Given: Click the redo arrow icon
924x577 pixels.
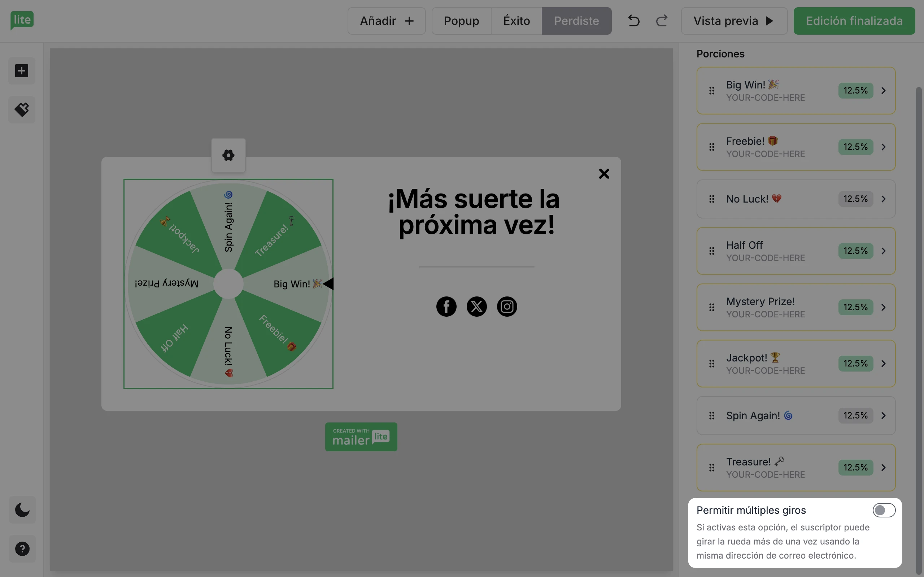Looking at the screenshot, I should tap(662, 21).
